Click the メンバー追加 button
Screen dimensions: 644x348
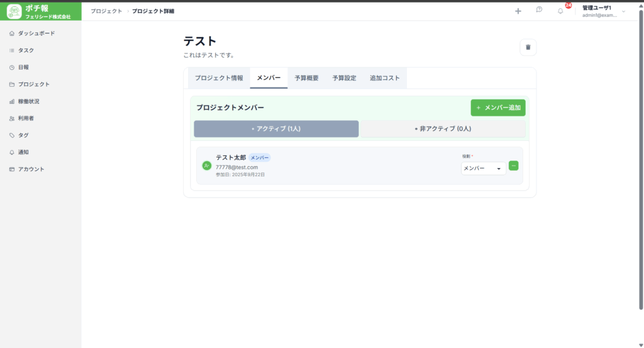(x=498, y=108)
